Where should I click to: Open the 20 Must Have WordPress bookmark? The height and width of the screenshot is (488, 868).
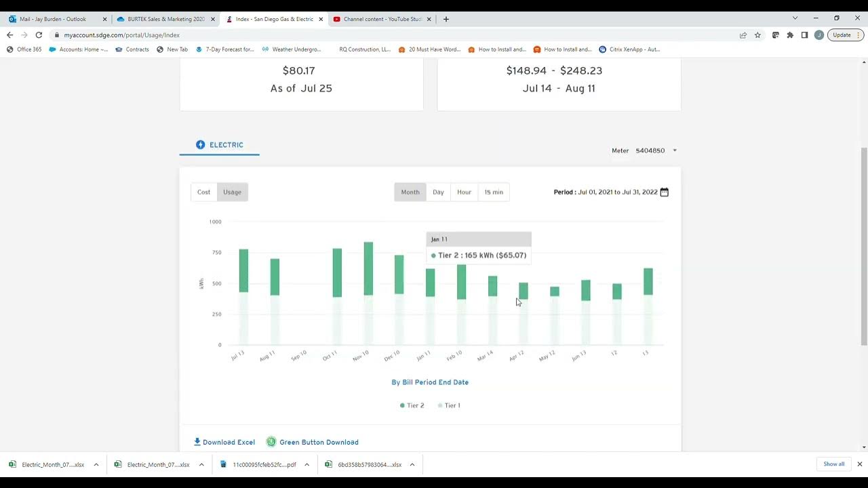[430, 49]
